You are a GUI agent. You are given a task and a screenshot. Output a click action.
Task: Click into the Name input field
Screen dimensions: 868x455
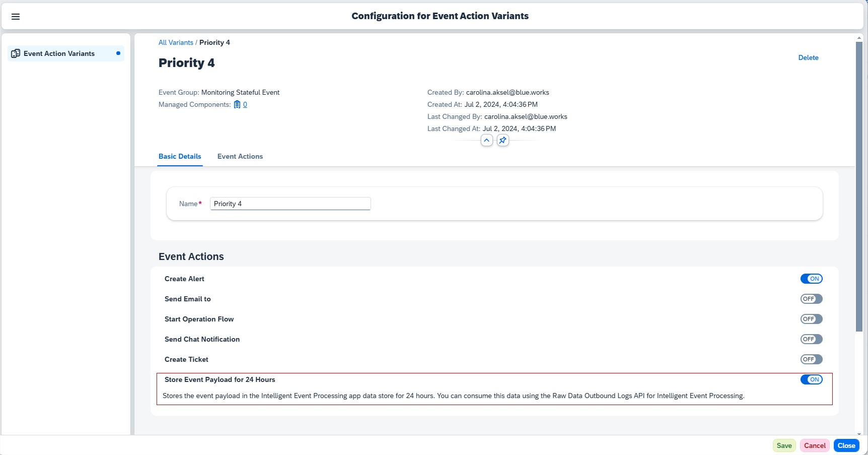[x=290, y=204]
